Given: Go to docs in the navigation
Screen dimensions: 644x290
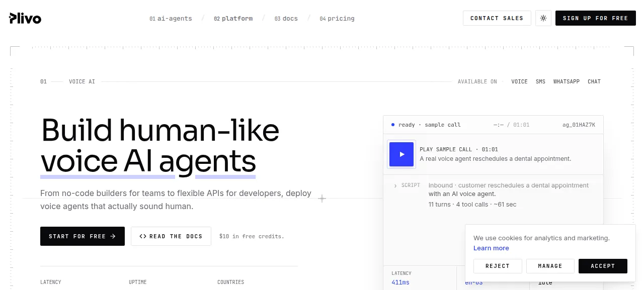Looking at the screenshot, I should tap(286, 19).
